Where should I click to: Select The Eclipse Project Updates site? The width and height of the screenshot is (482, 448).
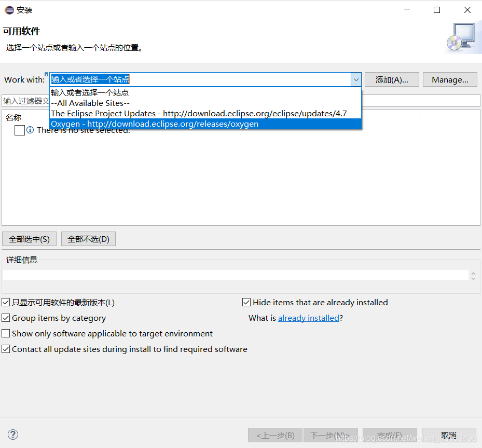tap(205, 114)
